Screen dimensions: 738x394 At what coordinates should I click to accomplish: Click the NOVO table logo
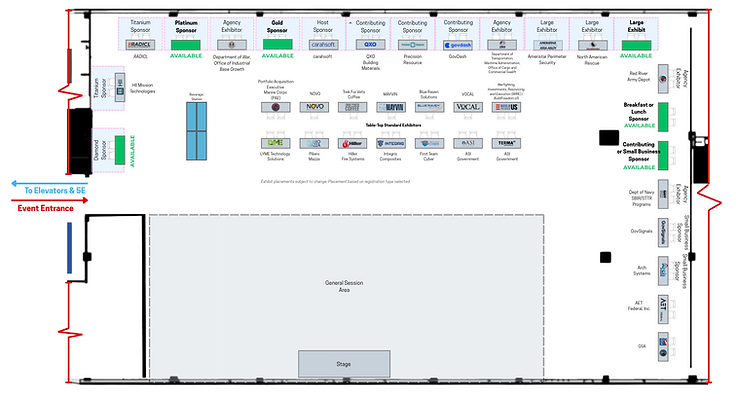coord(314,107)
